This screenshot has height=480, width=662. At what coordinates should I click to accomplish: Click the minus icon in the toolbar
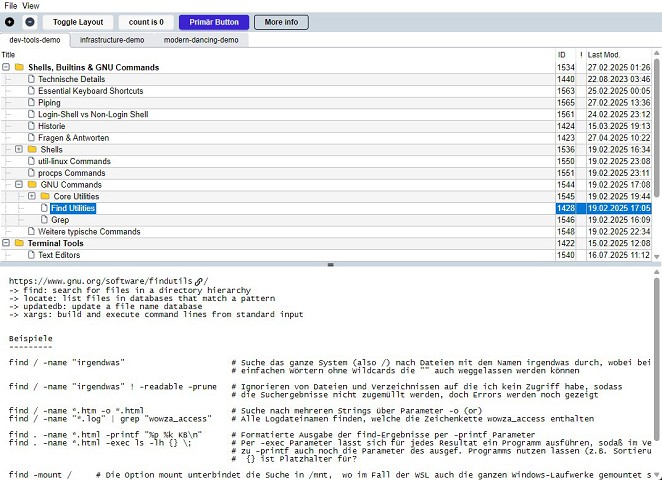tap(30, 22)
